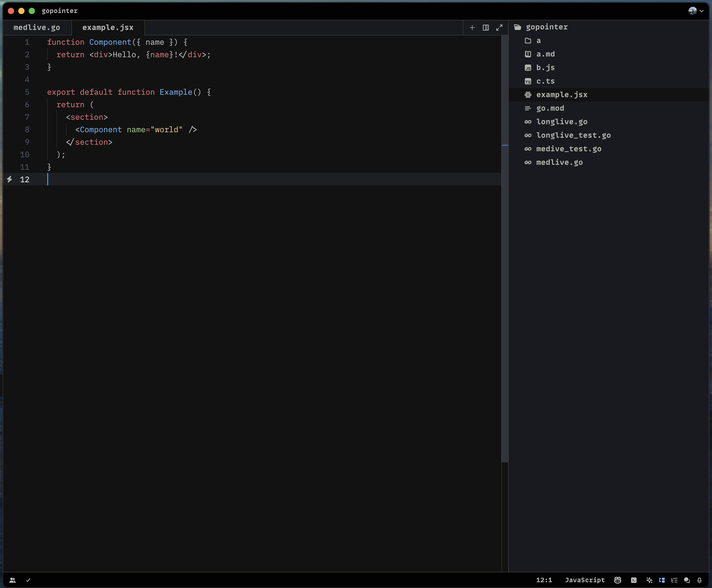
Task: Open the notifications bell
Action: 699,580
